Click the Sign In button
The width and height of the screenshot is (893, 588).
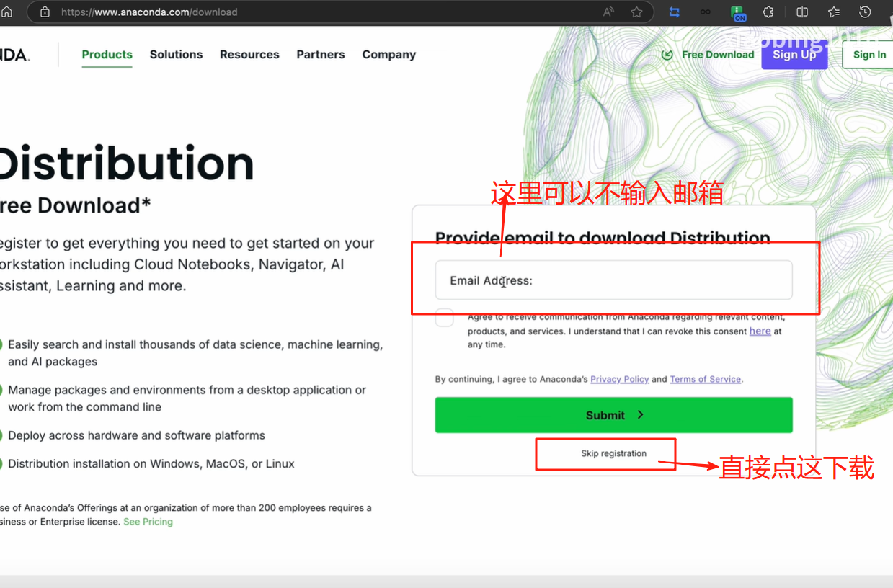[x=869, y=55]
